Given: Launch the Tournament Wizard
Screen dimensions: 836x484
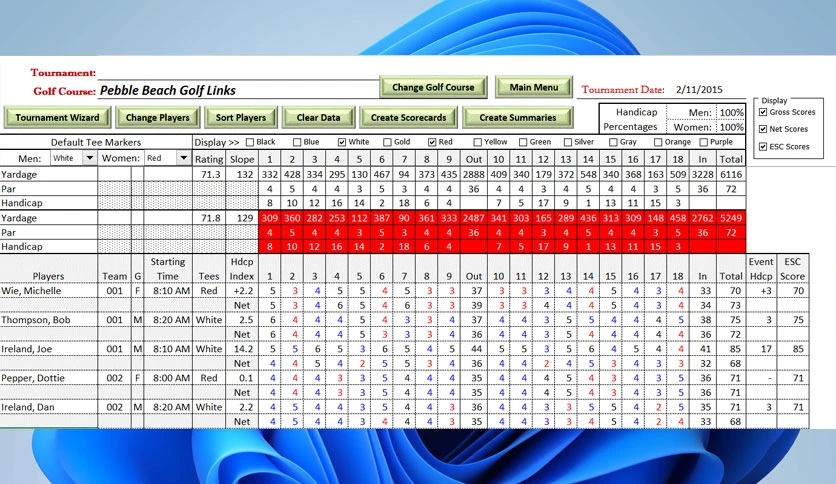Looking at the screenshot, I should [57, 117].
